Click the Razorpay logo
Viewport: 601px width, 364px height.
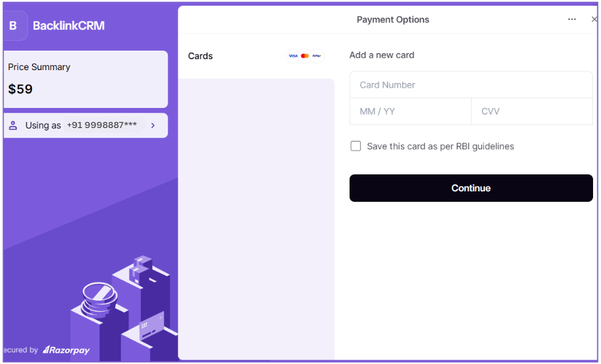point(67,351)
